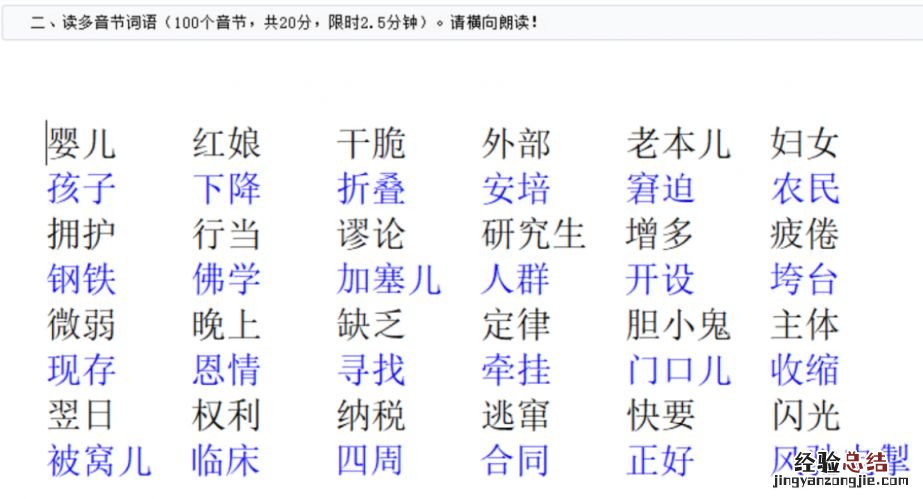This screenshot has width=923, height=499.
Task: Select the blue word 开设
Action: (660, 279)
